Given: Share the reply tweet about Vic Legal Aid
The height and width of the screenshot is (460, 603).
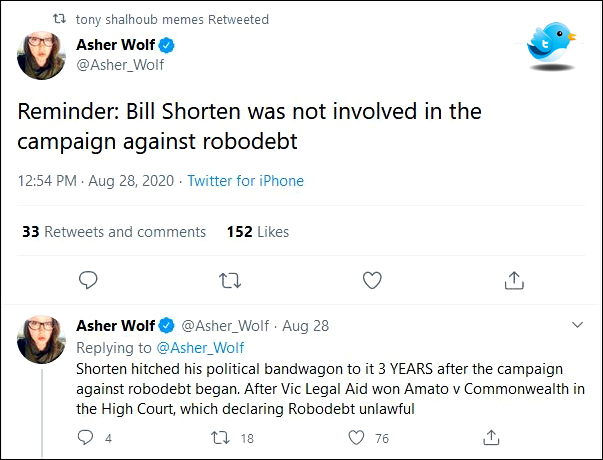Looking at the screenshot, I should 491,437.
